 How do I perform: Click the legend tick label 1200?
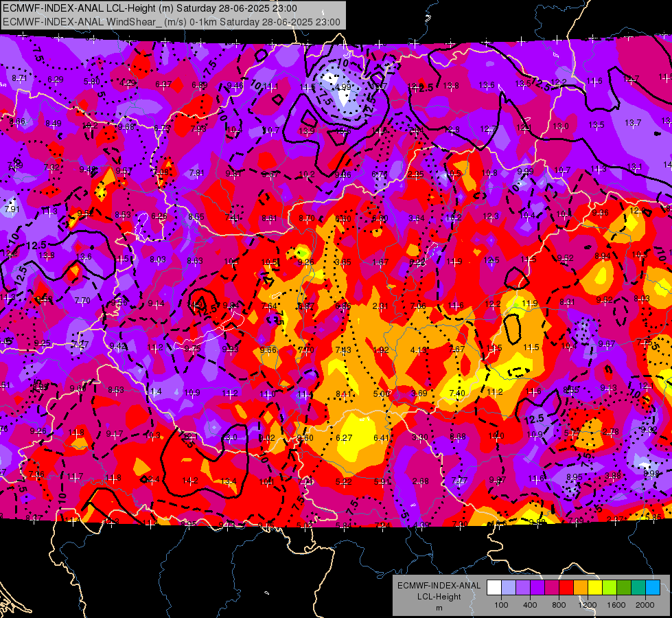(588, 605)
